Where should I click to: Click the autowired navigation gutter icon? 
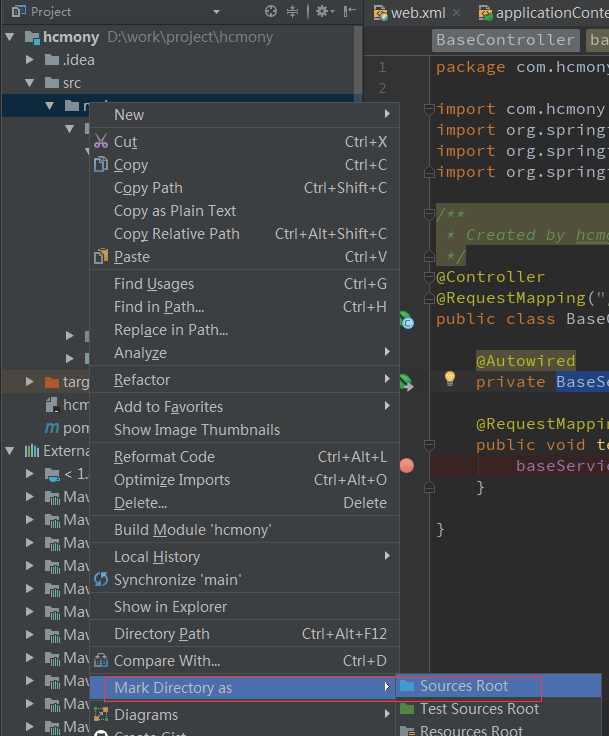(x=407, y=383)
